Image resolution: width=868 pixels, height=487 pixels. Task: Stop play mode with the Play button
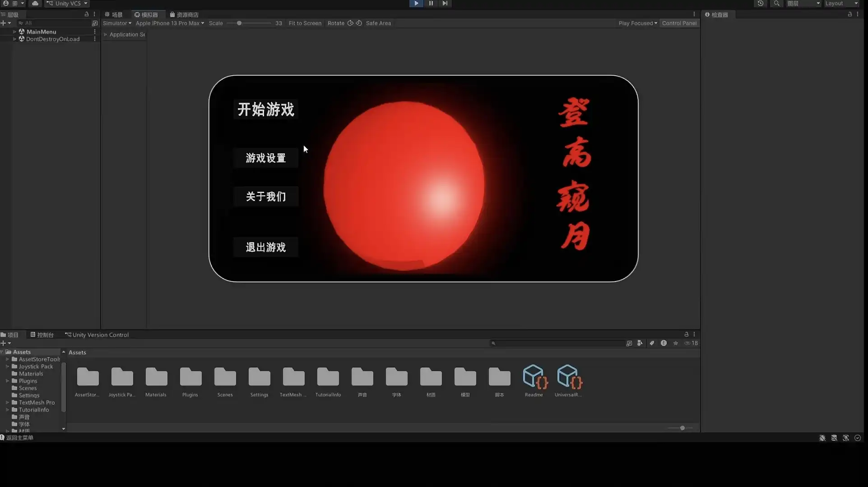[x=416, y=3]
